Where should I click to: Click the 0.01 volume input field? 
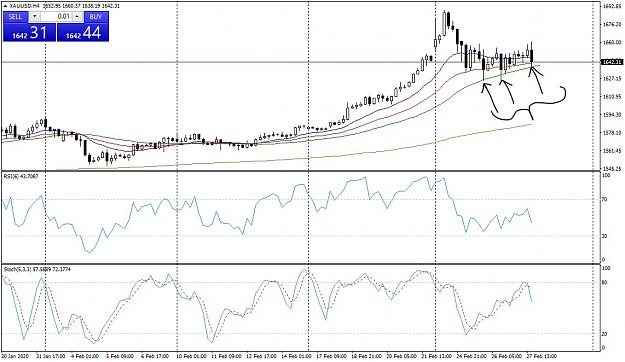click(x=56, y=17)
